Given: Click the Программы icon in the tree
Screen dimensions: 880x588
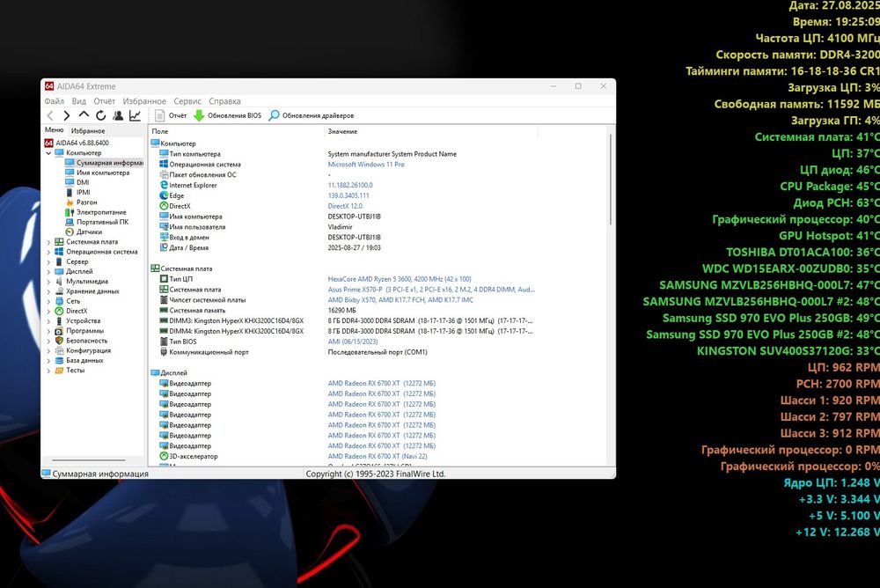Looking at the screenshot, I should coord(59,331).
